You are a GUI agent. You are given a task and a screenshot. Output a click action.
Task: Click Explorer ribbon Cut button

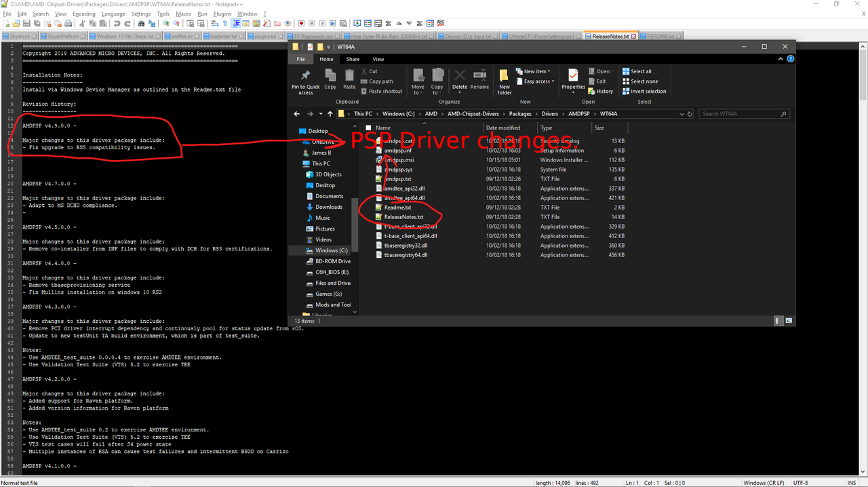[x=369, y=71]
